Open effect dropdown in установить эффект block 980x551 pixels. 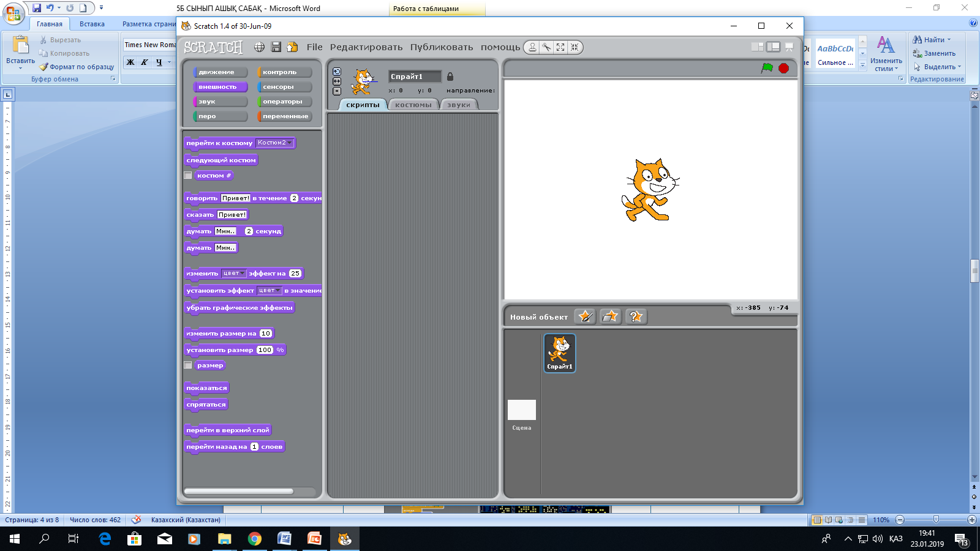point(269,291)
